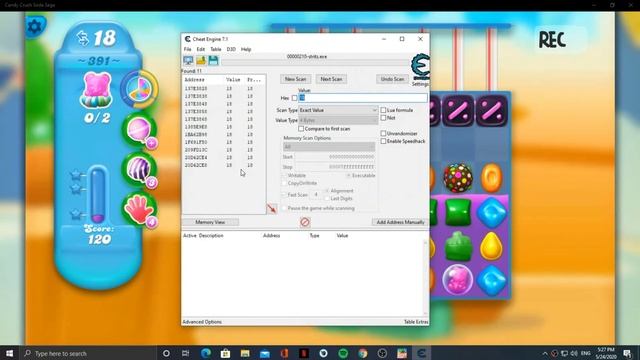Open Mail app from taskbar
Viewport: 640px width, 360px height.
click(264, 353)
